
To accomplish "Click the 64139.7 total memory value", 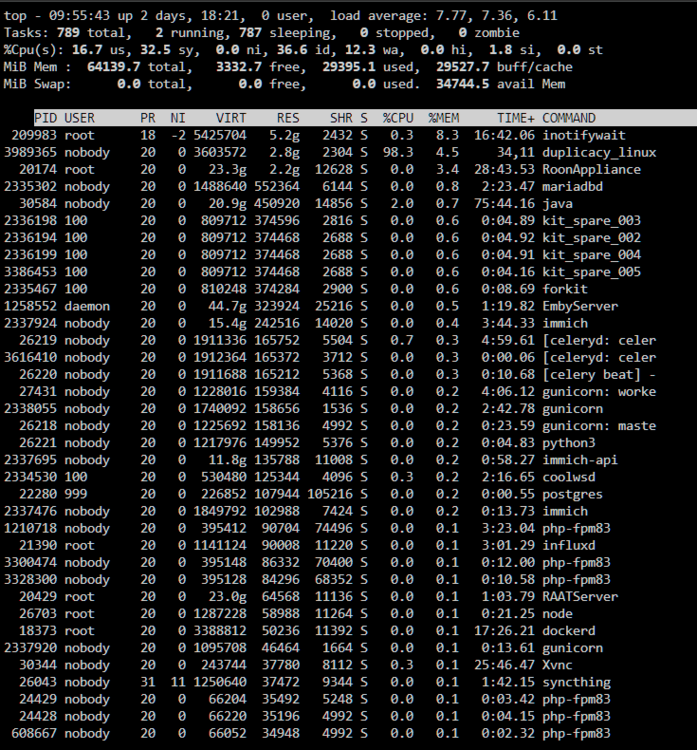I will (114, 67).
